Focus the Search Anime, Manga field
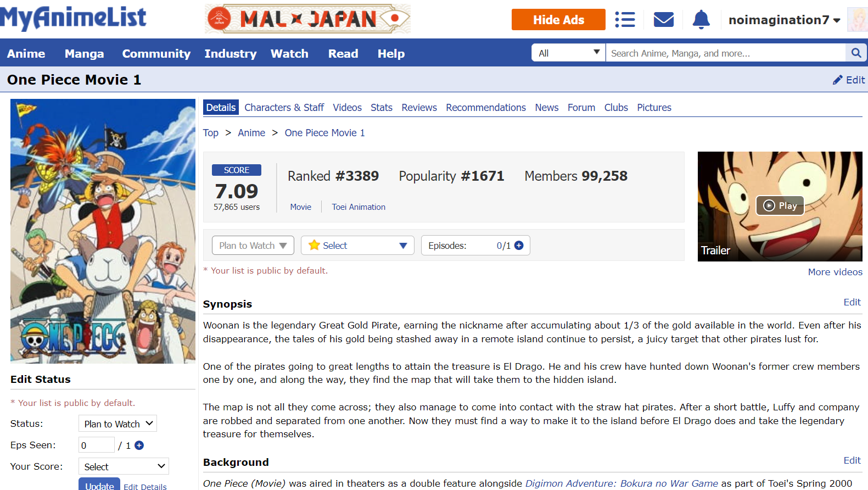 tap(726, 53)
